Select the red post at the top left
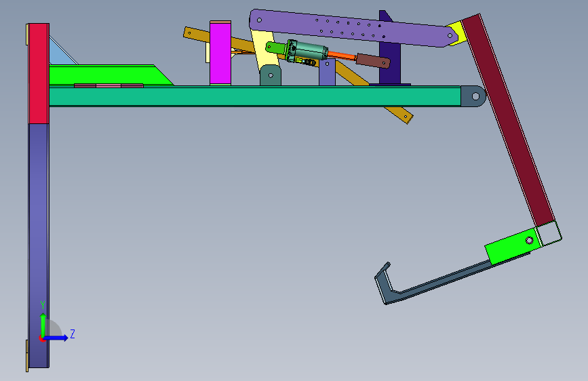The height and width of the screenshot is (381, 588). [x=39, y=73]
